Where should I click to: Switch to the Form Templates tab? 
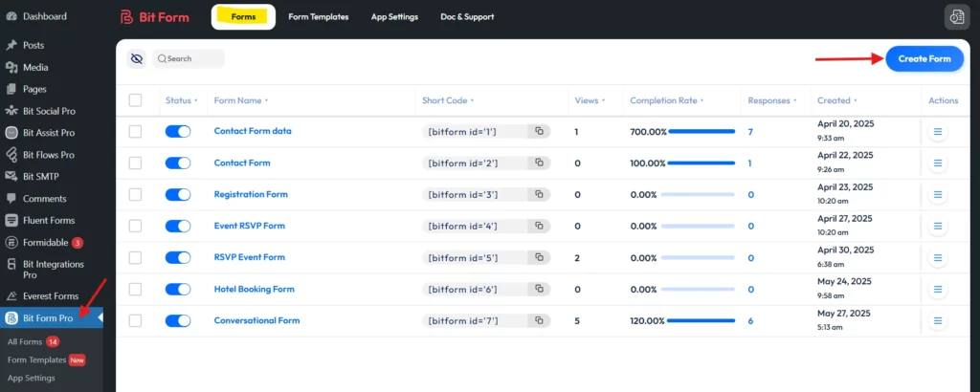pos(318,17)
